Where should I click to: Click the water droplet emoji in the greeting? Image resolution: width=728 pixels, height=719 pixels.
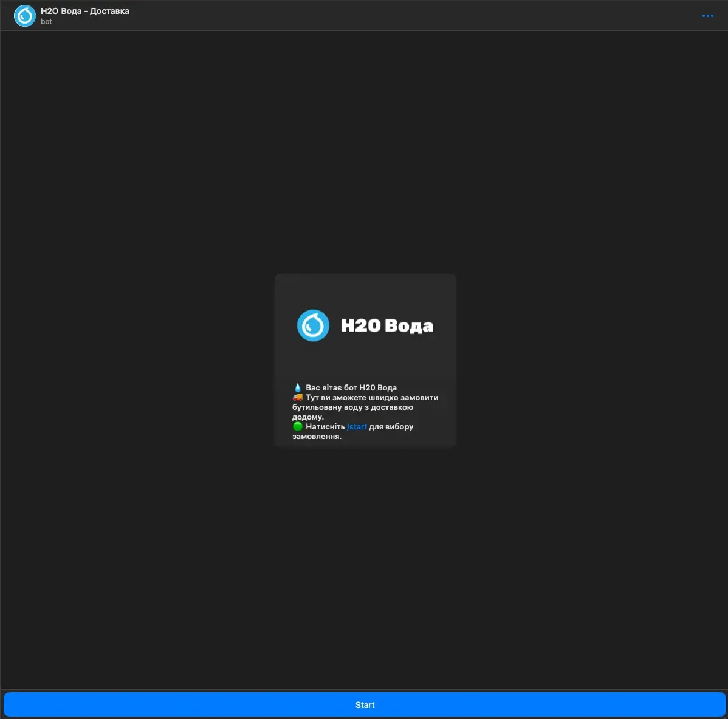(x=297, y=387)
